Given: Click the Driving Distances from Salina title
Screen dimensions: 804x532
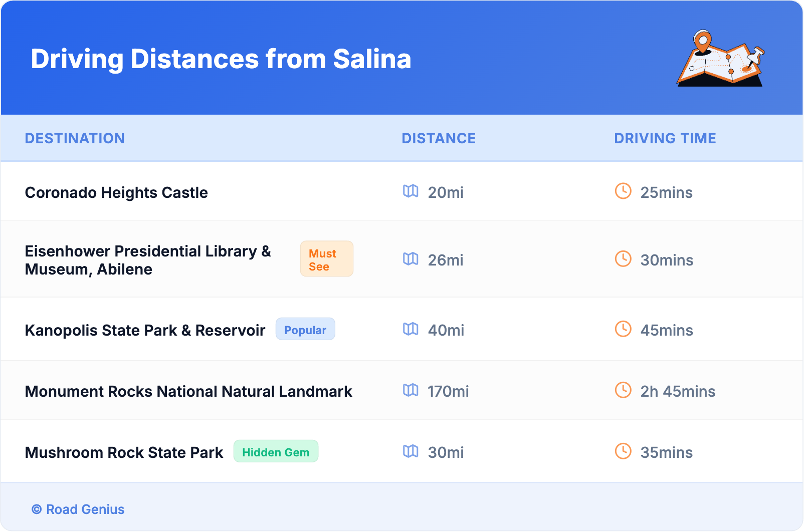Looking at the screenshot, I should tap(221, 59).
